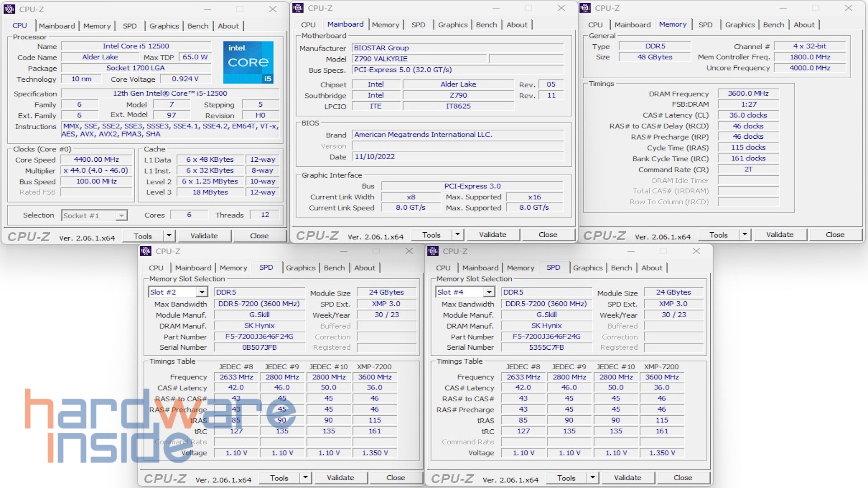Image resolution: width=868 pixels, height=488 pixels.
Task: Click the Intel Core i5 logo badge
Action: coord(248,62)
